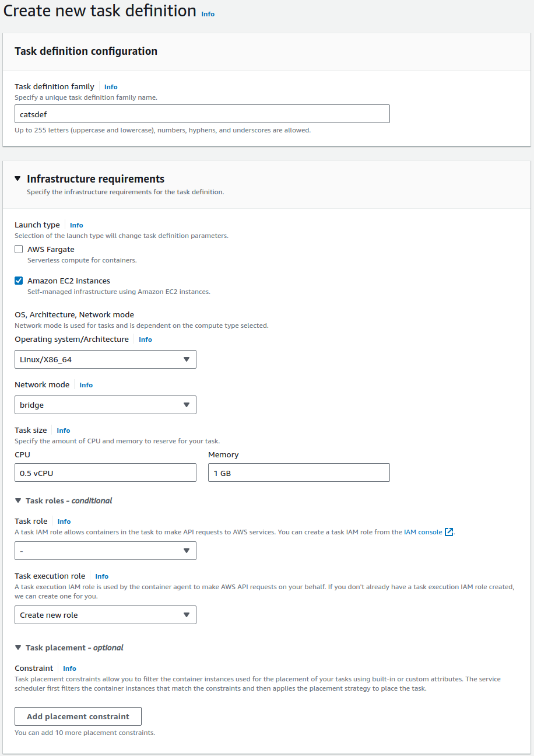
Task: Click Info next to Create new task definition
Action: pos(208,14)
